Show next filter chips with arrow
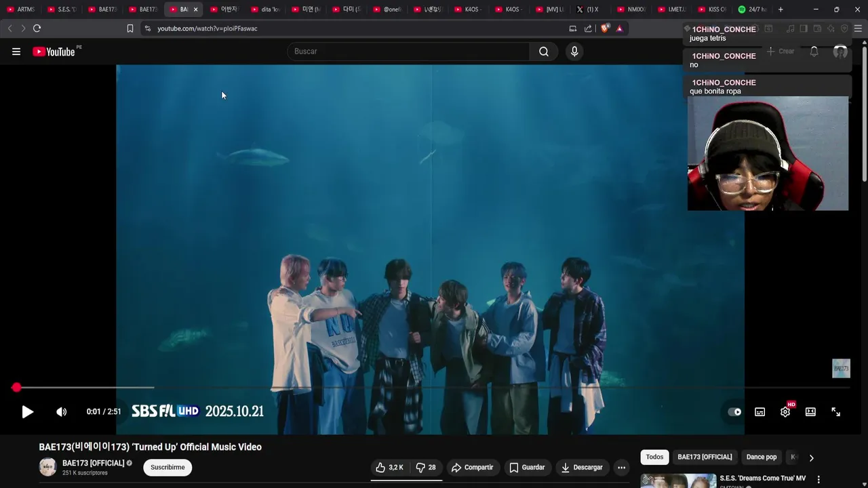Viewport: 868px width, 488px height. point(811,457)
